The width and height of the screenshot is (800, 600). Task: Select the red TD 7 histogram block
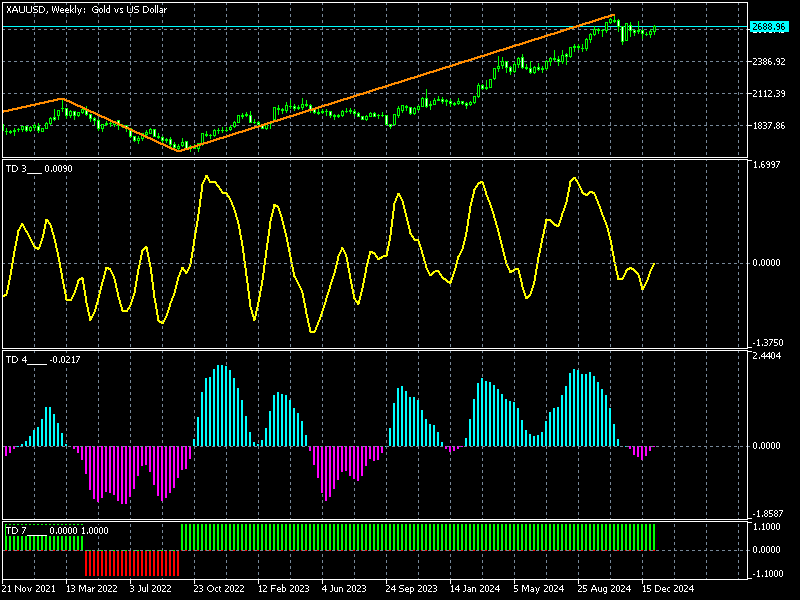tap(132, 563)
